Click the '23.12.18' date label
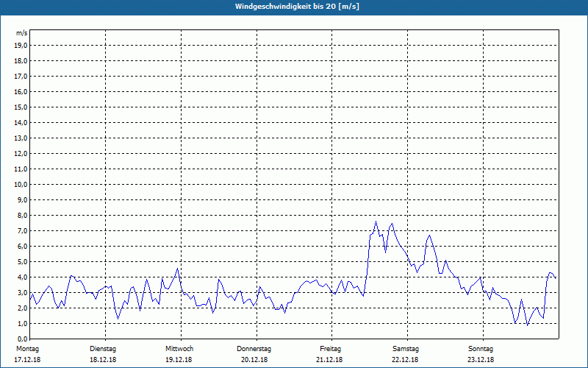This screenshot has width=588, height=368. point(481,360)
